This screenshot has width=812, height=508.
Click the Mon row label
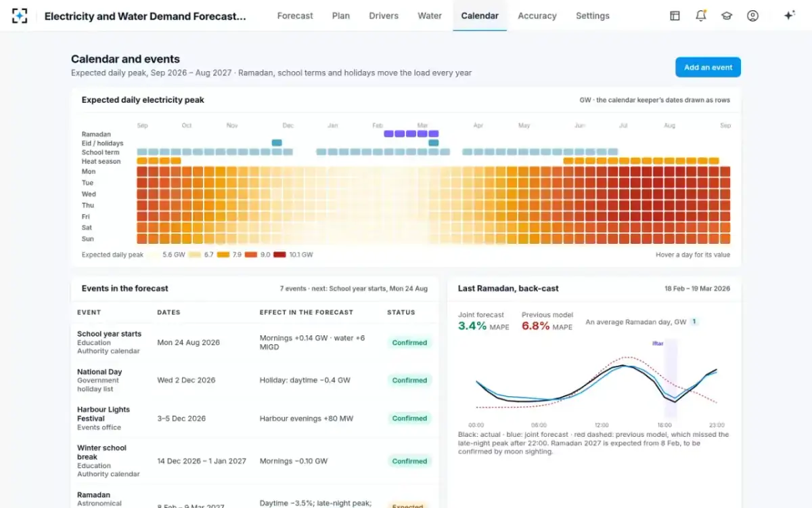click(89, 172)
